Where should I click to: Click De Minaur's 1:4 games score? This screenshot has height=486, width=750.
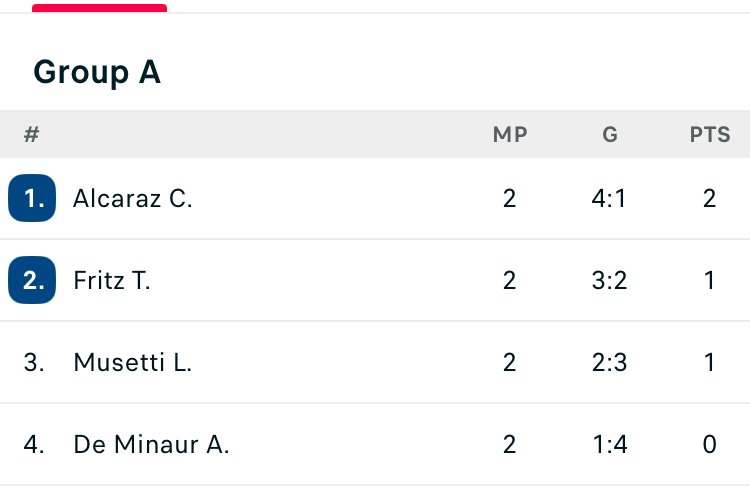(x=610, y=444)
